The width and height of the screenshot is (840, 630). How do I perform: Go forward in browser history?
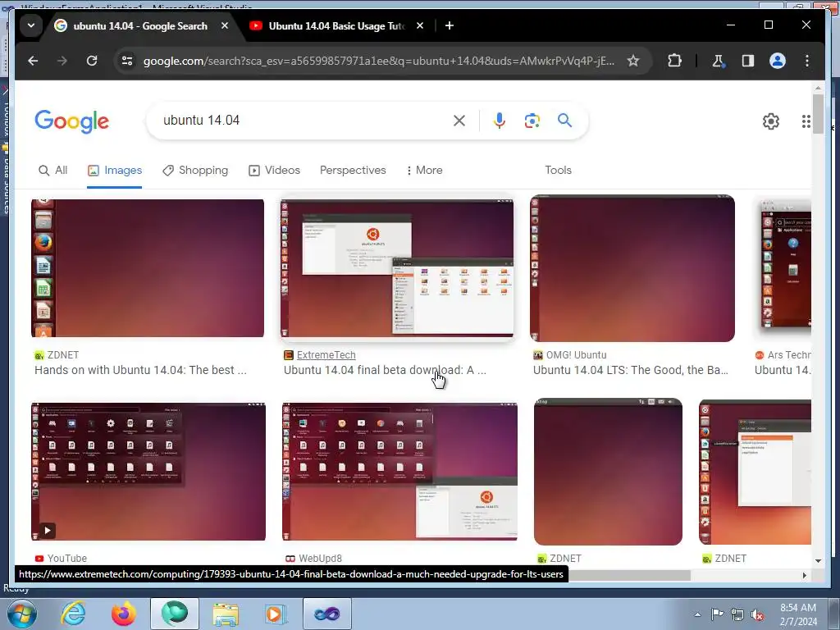(62, 61)
